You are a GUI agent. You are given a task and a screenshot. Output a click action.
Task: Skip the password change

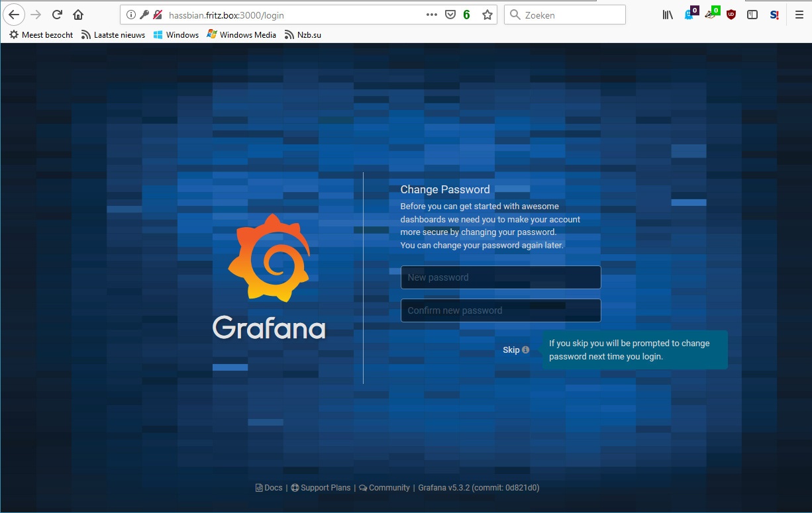[x=511, y=350]
